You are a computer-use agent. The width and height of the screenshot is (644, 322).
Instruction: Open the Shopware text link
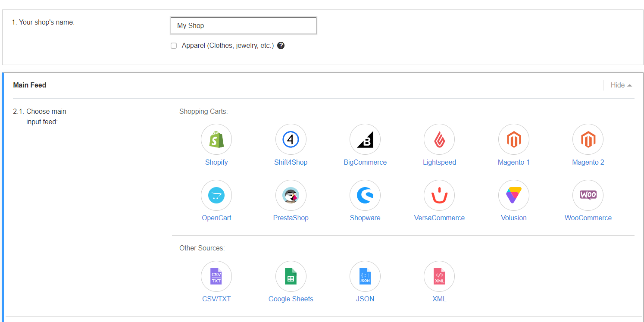tap(365, 218)
